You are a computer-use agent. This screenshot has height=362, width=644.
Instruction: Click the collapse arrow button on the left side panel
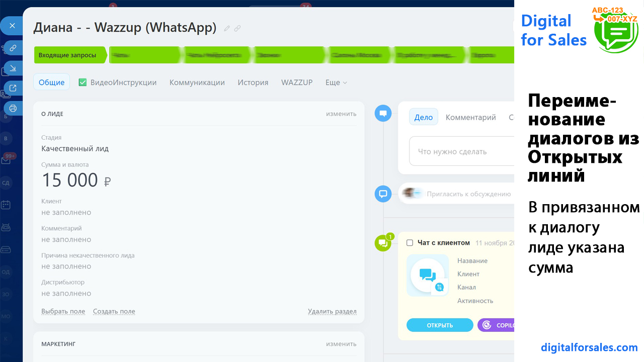(13, 68)
